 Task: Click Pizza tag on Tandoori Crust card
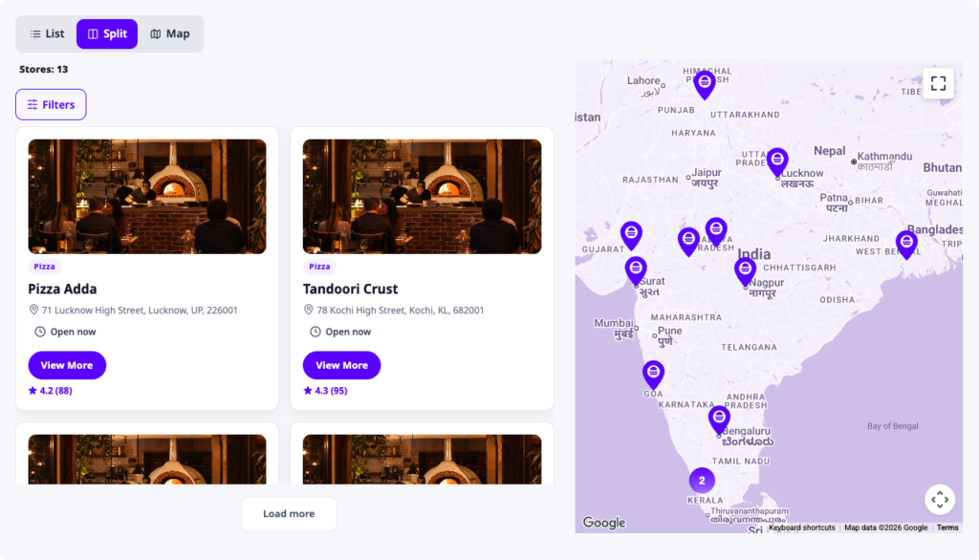click(x=319, y=267)
